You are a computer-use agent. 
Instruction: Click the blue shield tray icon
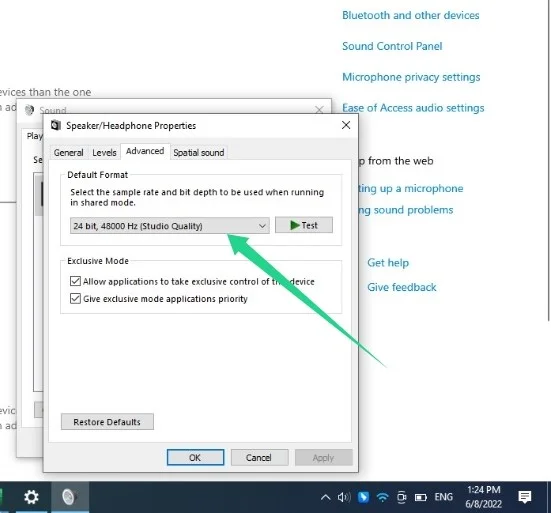pos(363,497)
